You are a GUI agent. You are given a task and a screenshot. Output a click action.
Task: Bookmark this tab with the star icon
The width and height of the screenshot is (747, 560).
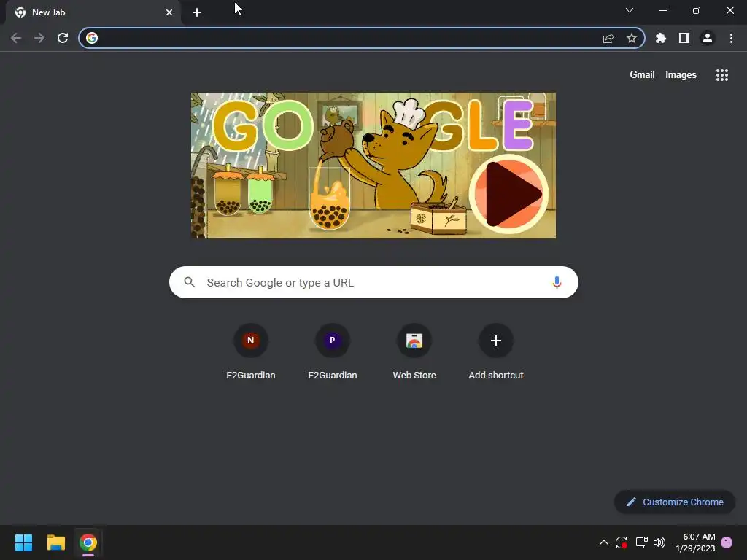(x=632, y=38)
